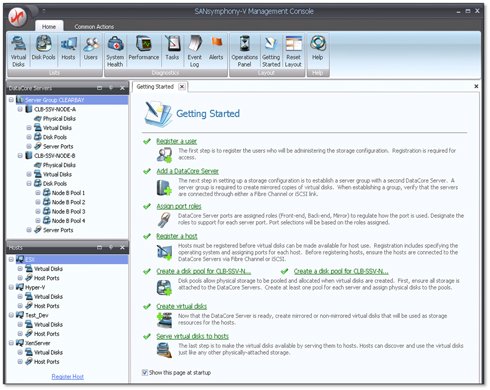Click the Register a user icon
Screen dimensions: 490x390
point(164,154)
